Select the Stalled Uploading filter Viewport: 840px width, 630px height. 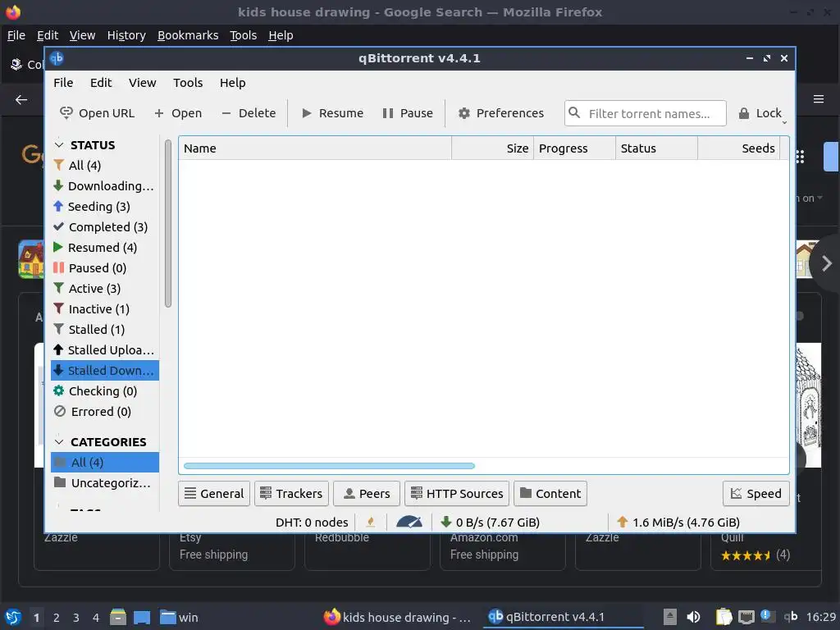[x=105, y=350]
